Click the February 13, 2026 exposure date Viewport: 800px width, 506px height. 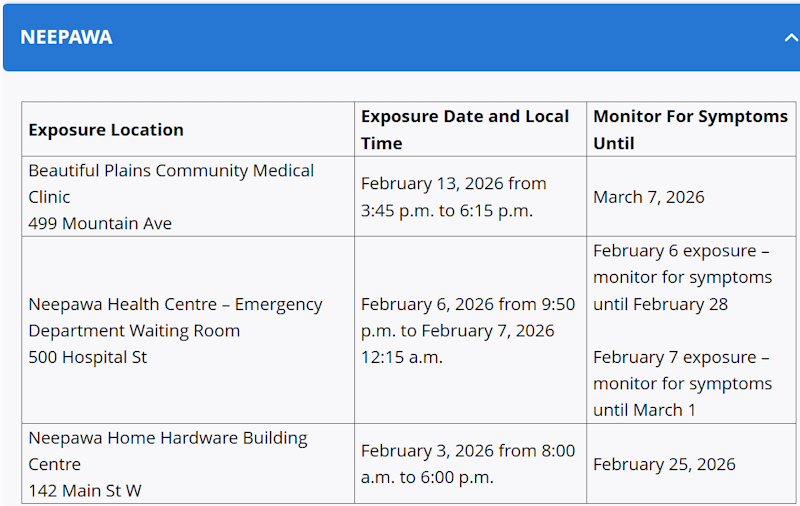(x=453, y=184)
